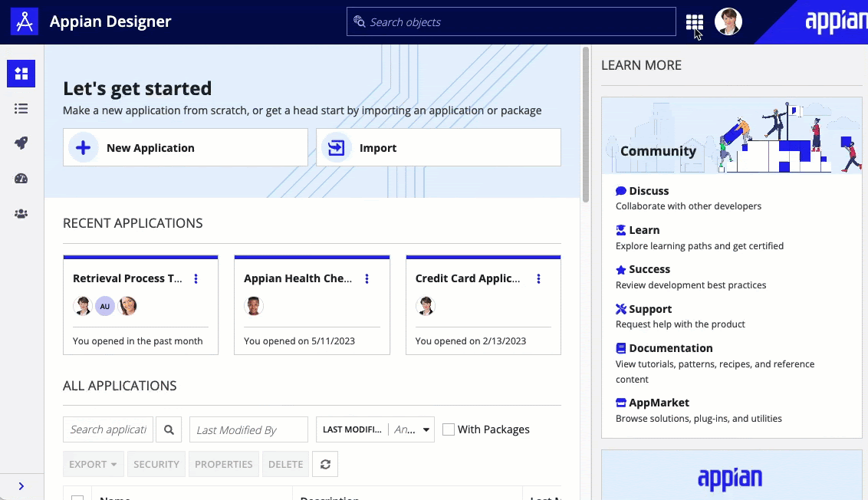Viewport: 868px width, 500px height.
Task: Open the user profile avatar
Action: pos(728,22)
